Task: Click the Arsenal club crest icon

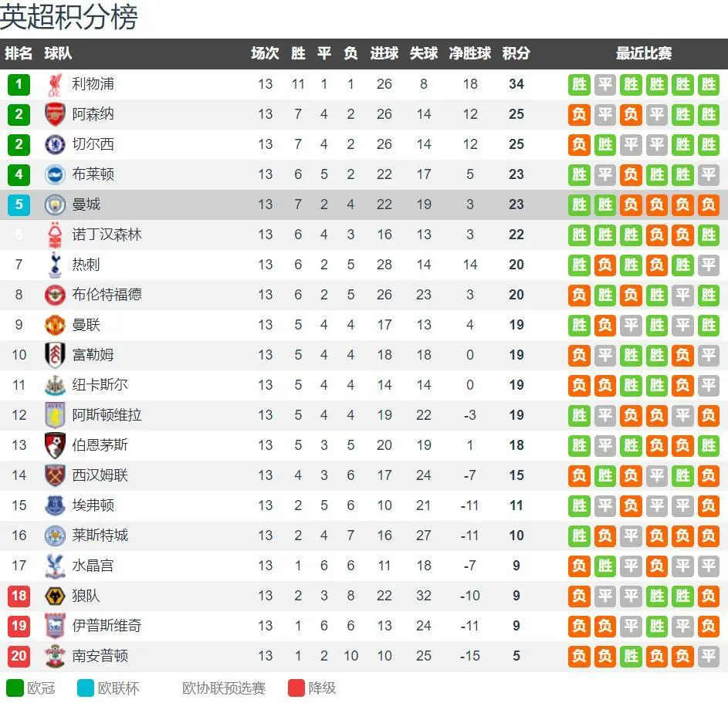Action: tap(55, 114)
